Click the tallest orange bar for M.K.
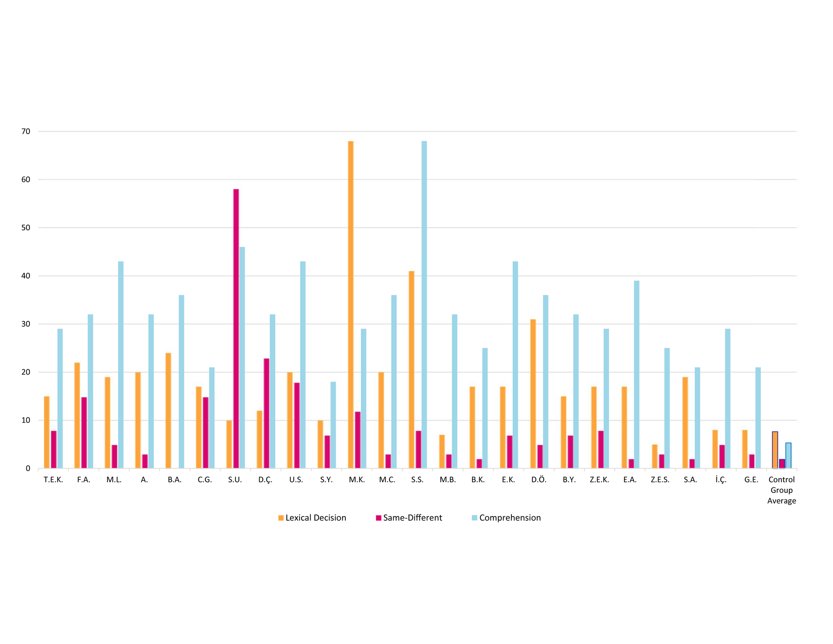Image resolution: width=833 pixels, height=644 pixels. [351, 305]
